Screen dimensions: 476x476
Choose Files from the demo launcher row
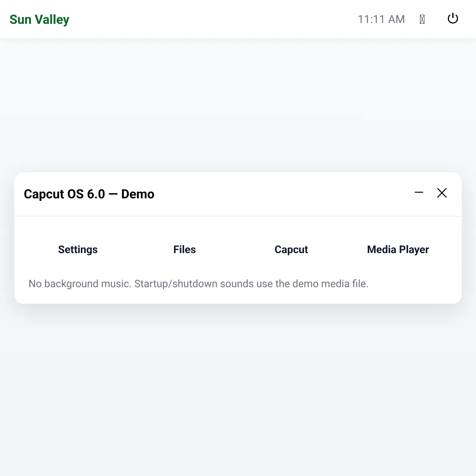pos(184,250)
